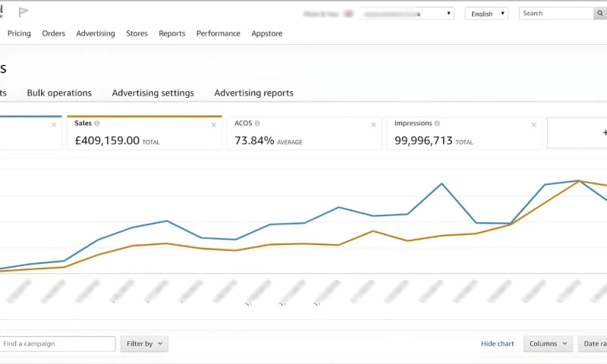The image size is (607, 364).
Task: Select the Sales metric card
Action: [x=144, y=133]
